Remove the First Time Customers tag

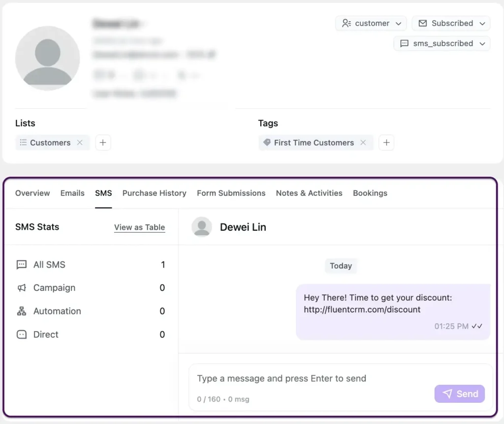pos(363,143)
